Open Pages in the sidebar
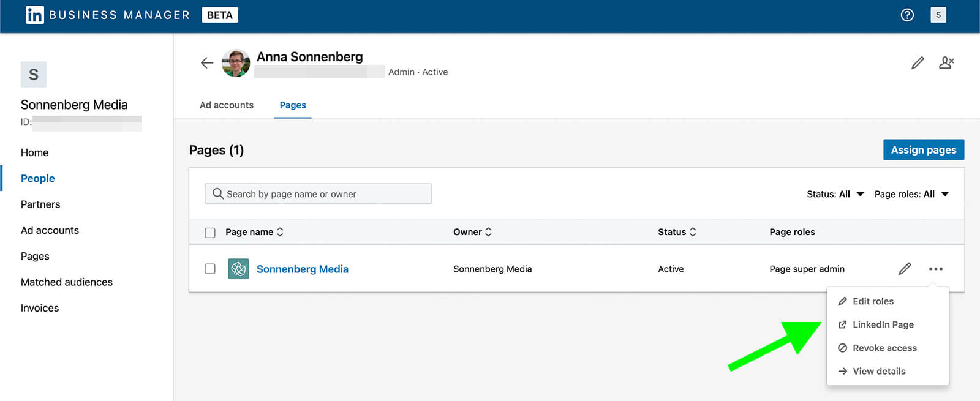980x401 pixels. pos(35,256)
